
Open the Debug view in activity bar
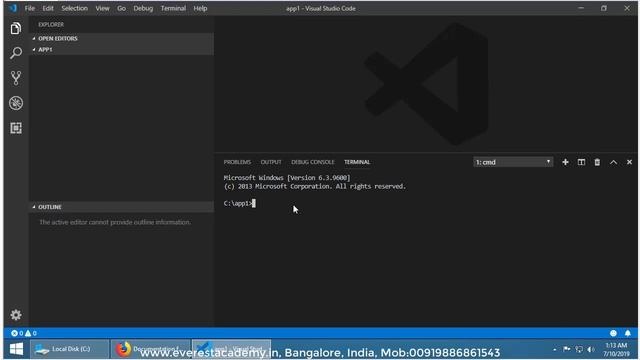16,103
